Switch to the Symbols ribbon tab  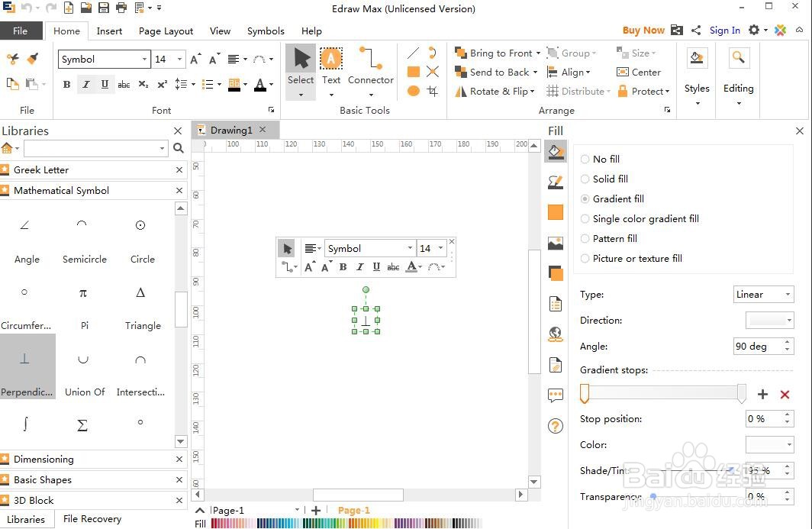tap(266, 31)
